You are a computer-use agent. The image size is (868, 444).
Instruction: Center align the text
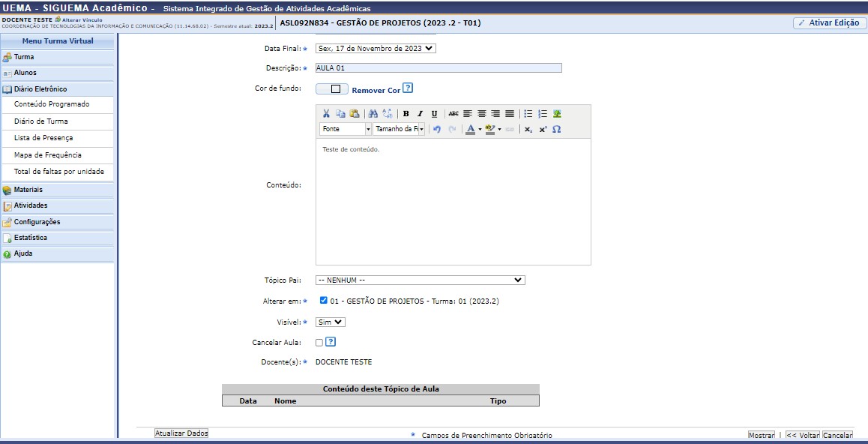(x=481, y=114)
